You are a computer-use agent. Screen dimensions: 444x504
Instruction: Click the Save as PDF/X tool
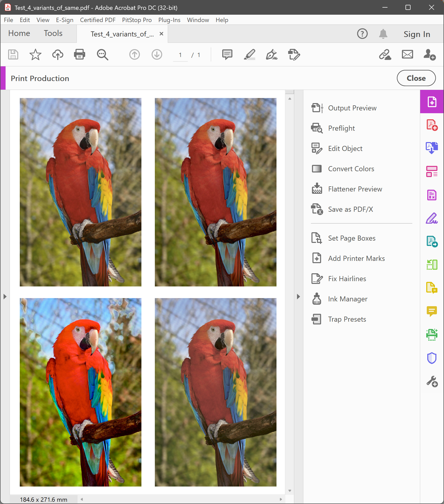(x=350, y=209)
